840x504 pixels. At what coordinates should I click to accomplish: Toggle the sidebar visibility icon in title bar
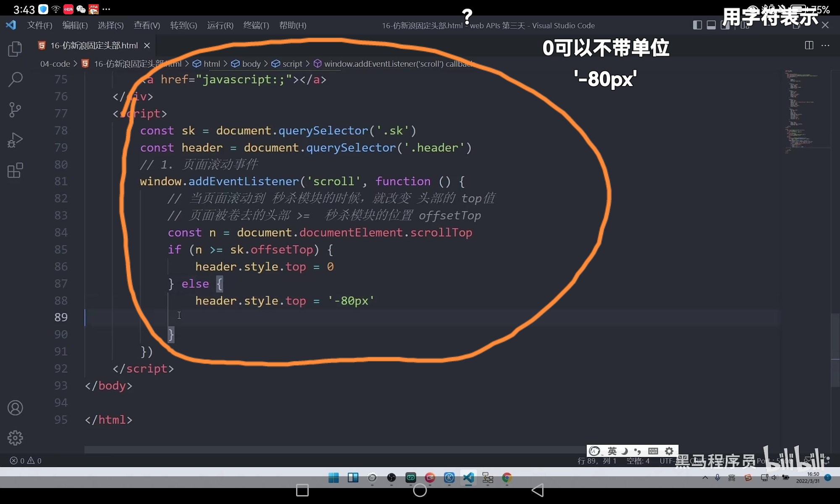[x=697, y=25]
